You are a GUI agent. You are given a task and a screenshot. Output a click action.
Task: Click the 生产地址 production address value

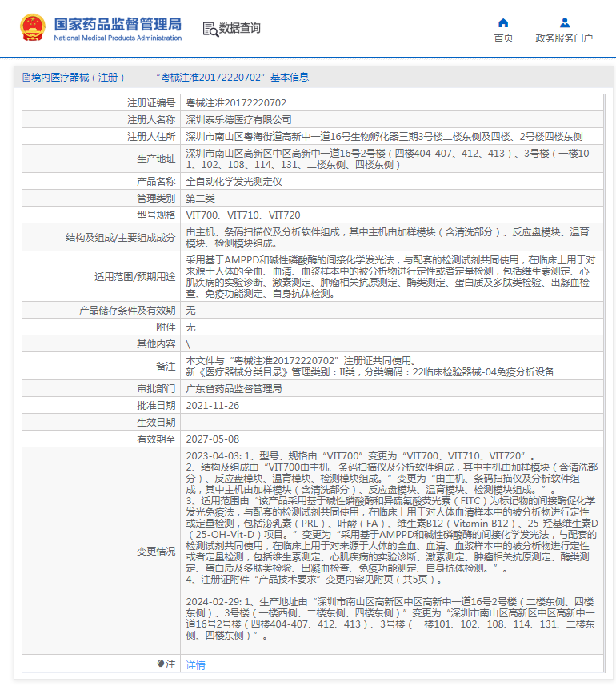point(387,158)
